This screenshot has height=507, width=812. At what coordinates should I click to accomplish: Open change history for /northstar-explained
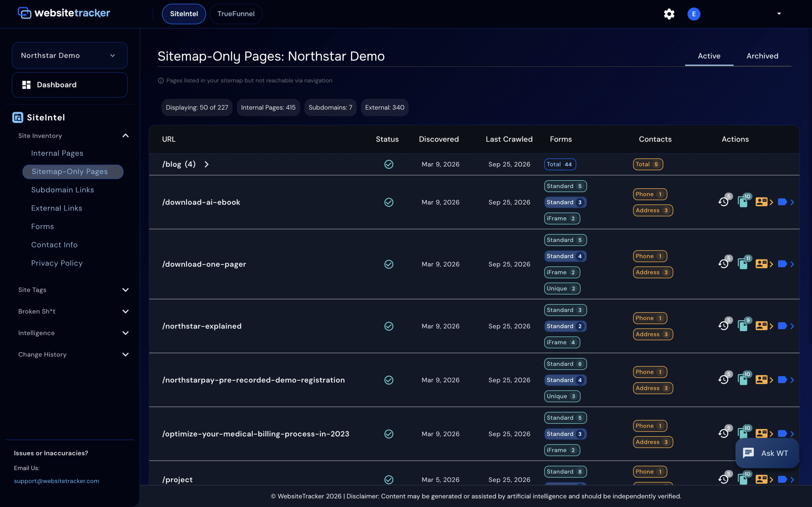point(724,326)
